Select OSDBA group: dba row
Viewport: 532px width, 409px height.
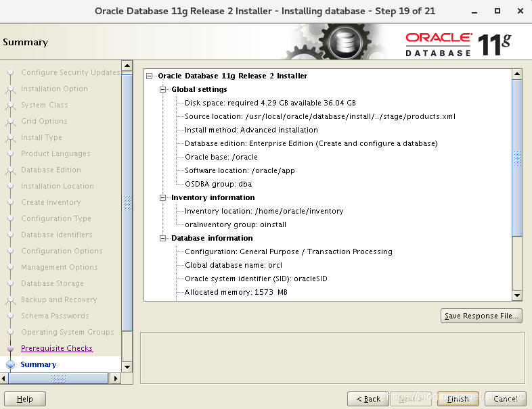coord(218,184)
